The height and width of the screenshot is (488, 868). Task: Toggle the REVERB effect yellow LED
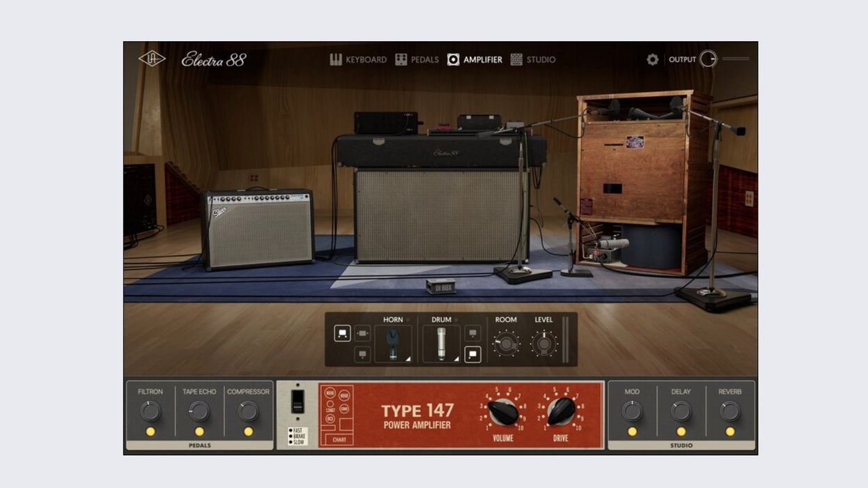pyautogui.click(x=730, y=432)
